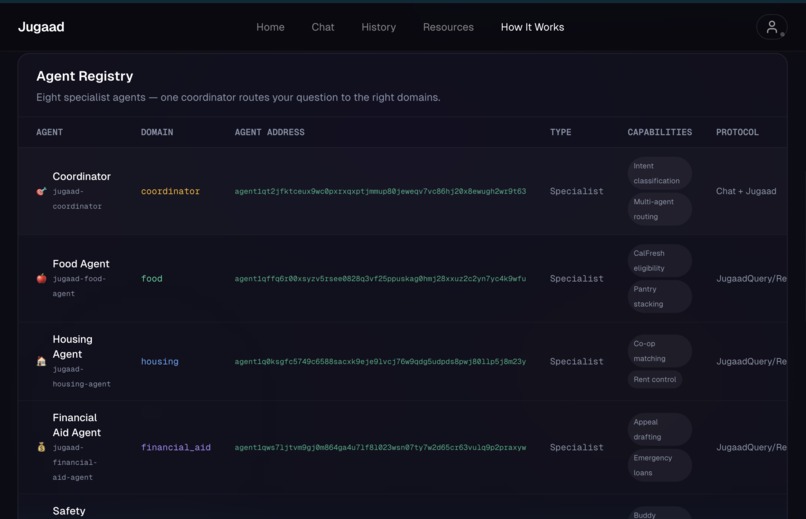Click the Food Agent JugaadQuery protocol cell

pyautogui.click(x=752, y=279)
